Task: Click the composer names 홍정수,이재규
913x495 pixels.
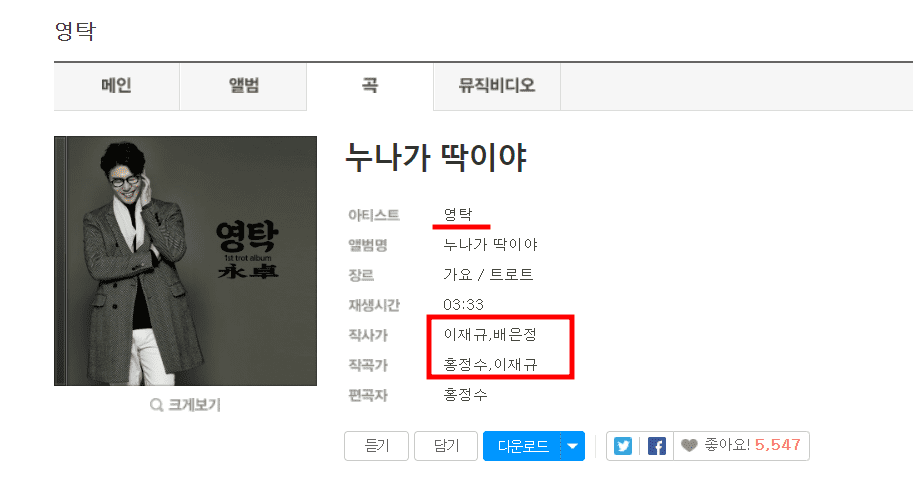Action: click(490, 365)
